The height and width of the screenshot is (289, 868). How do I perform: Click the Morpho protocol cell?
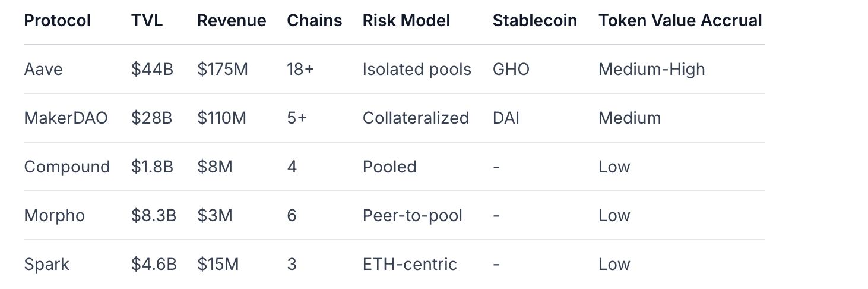click(x=55, y=216)
